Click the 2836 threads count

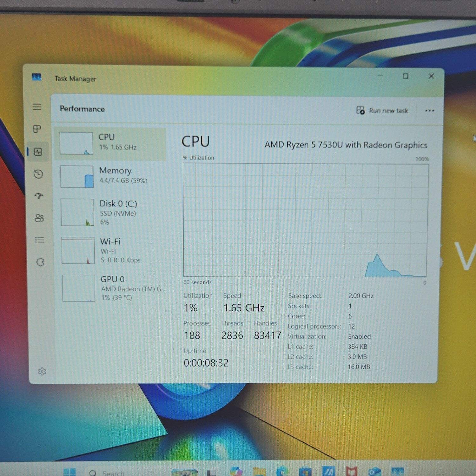[x=232, y=335]
